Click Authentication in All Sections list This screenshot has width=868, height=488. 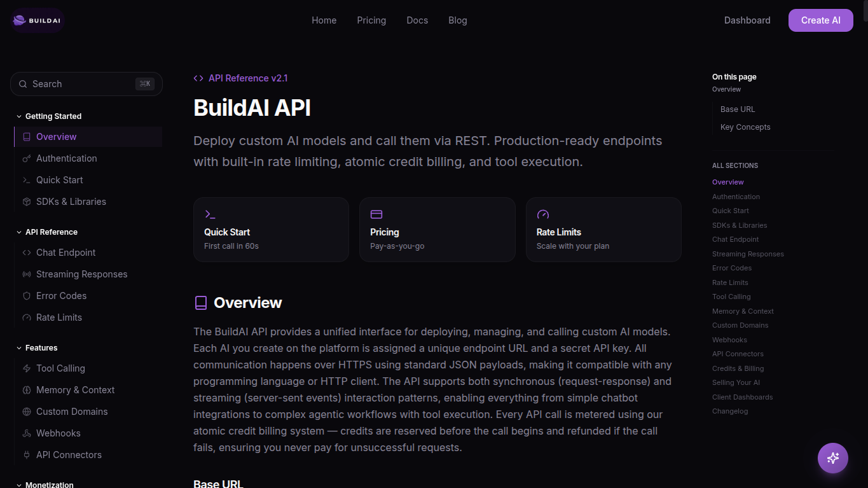[x=736, y=197]
